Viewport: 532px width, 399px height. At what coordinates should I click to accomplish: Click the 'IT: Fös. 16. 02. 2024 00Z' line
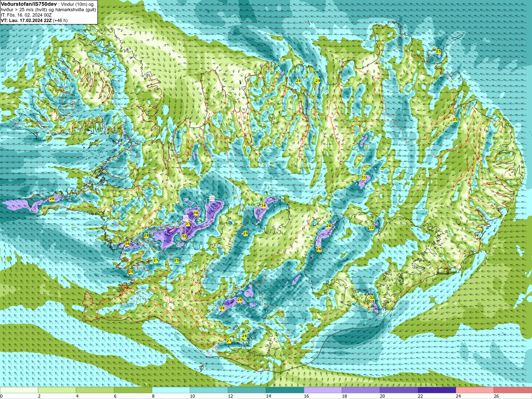(26, 15)
